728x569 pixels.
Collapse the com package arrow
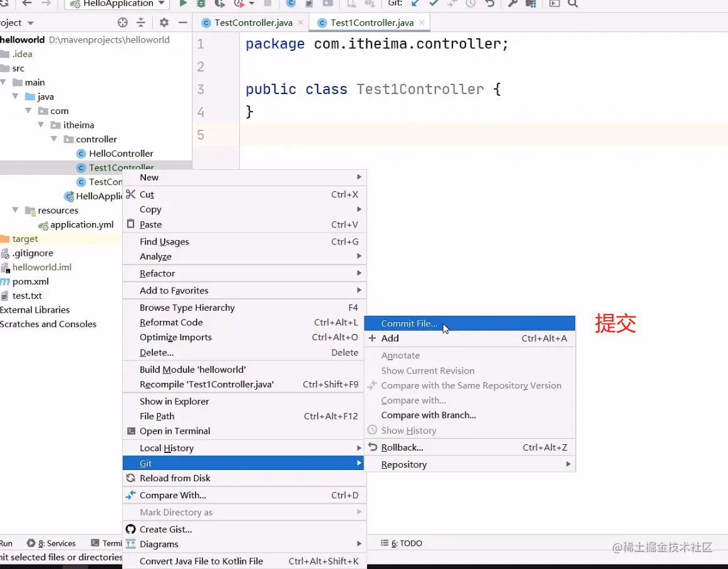pyautogui.click(x=28, y=110)
